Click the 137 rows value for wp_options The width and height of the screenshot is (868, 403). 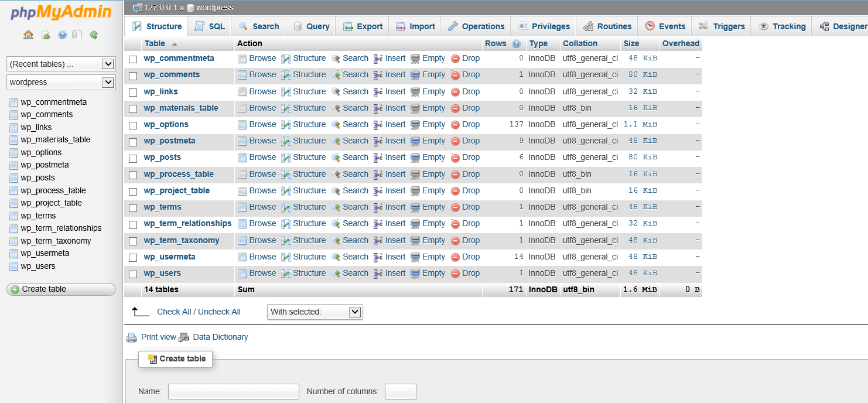(x=516, y=125)
